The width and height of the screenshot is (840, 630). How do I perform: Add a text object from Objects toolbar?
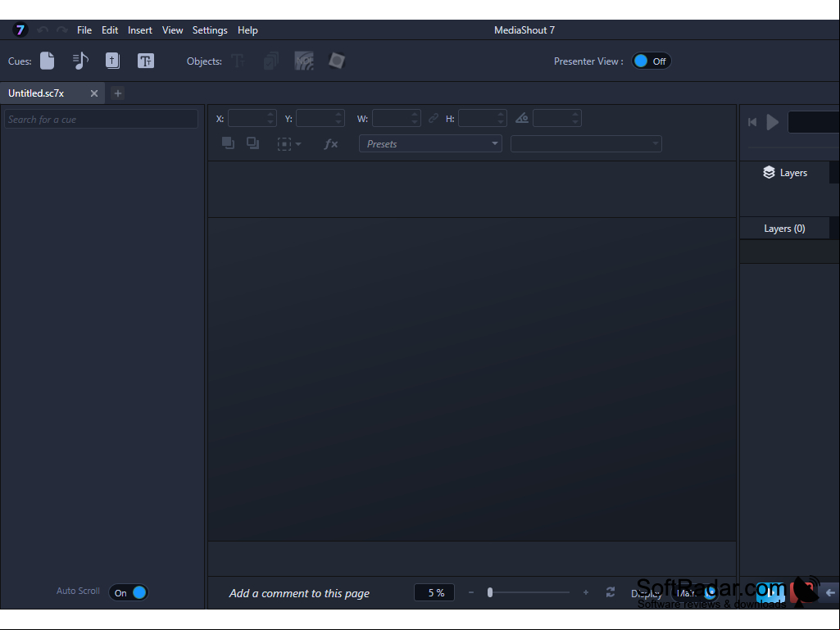click(238, 61)
